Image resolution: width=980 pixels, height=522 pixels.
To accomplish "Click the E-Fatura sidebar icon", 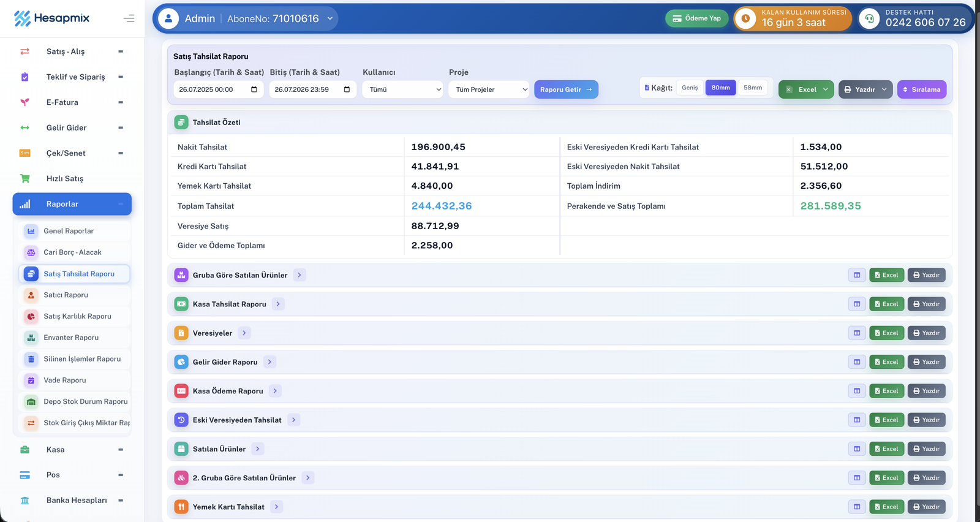I will coord(25,102).
